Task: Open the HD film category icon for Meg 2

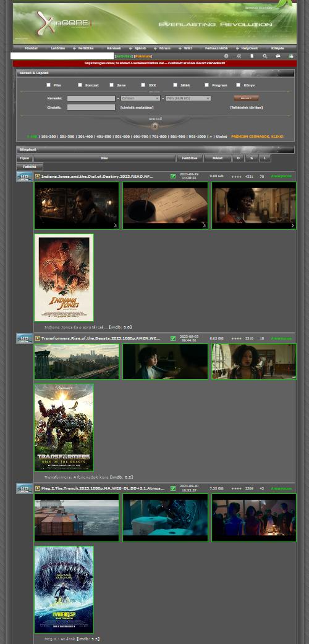Action: click(x=24, y=488)
